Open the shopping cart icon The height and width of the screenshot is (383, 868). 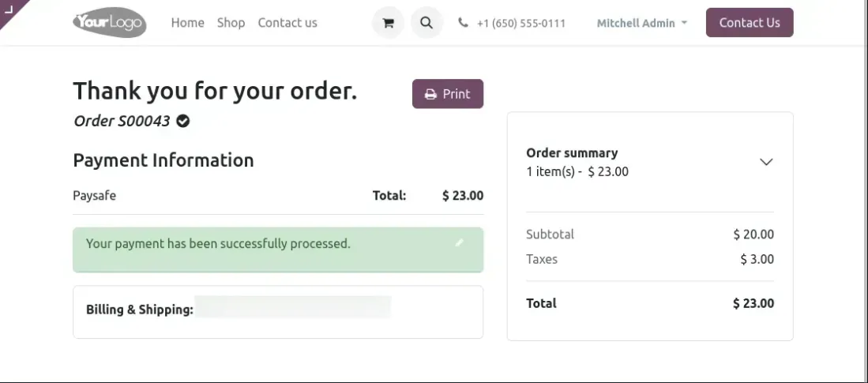tap(388, 23)
